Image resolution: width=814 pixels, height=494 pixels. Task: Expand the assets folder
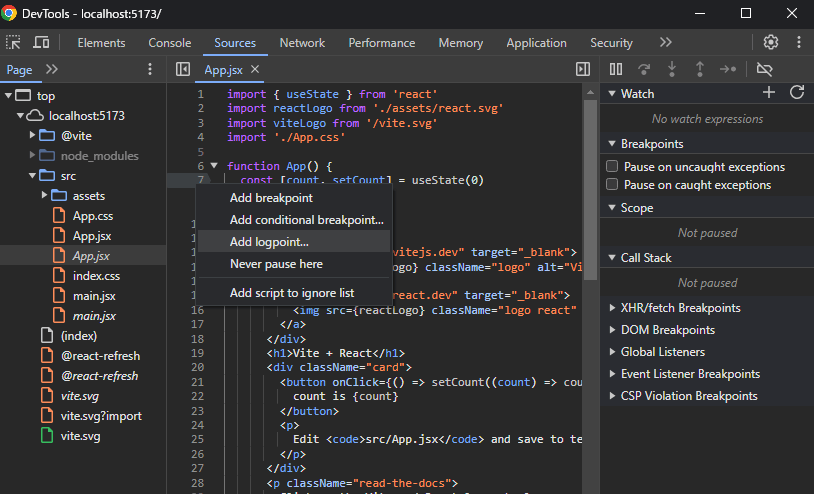(x=44, y=195)
